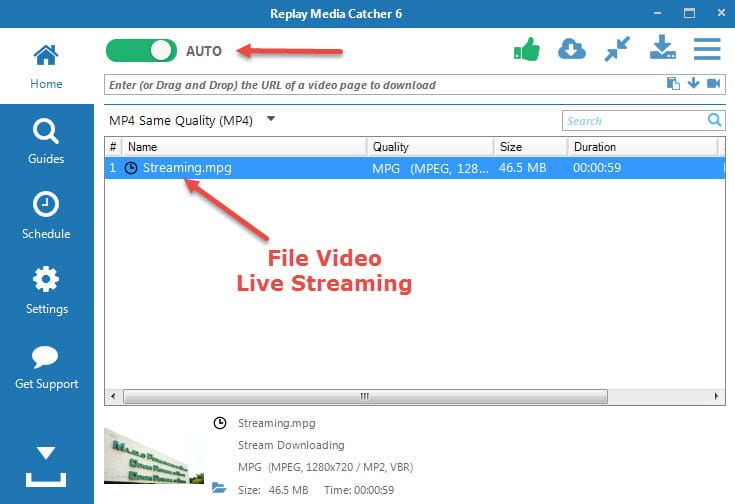735x504 pixels.
Task: Open Get Support chat section
Action: (x=46, y=368)
